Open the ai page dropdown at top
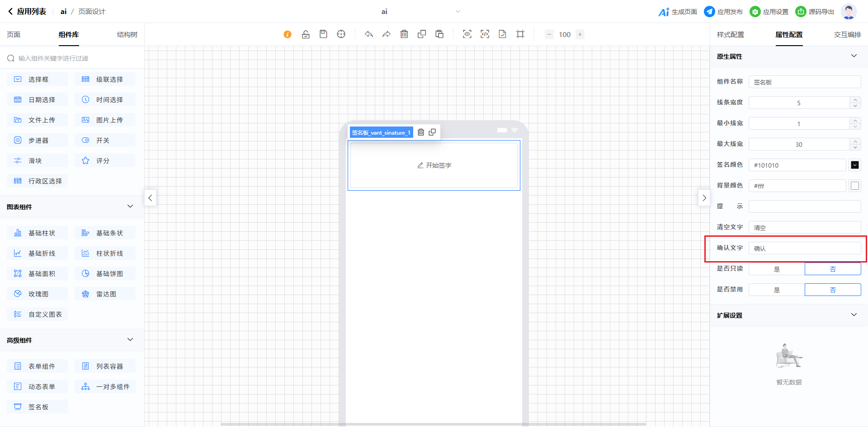This screenshot has height=427, width=868. coord(458,12)
